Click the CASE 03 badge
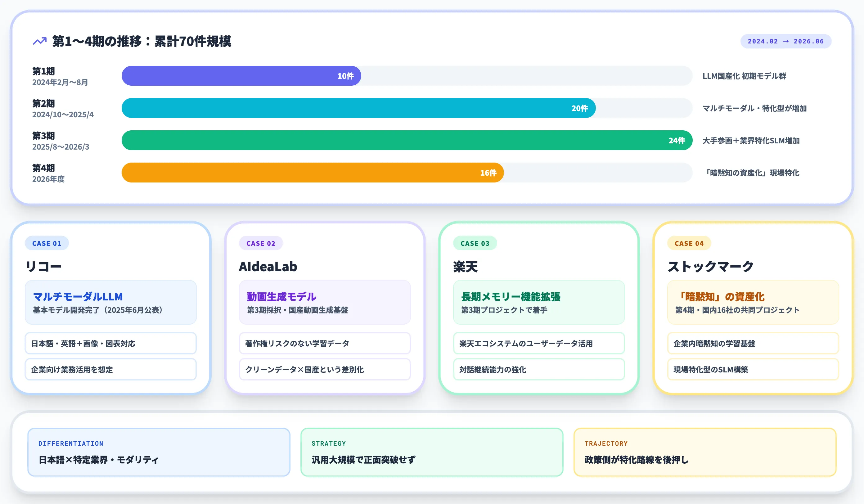The image size is (864, 504). tap(475, 243)
